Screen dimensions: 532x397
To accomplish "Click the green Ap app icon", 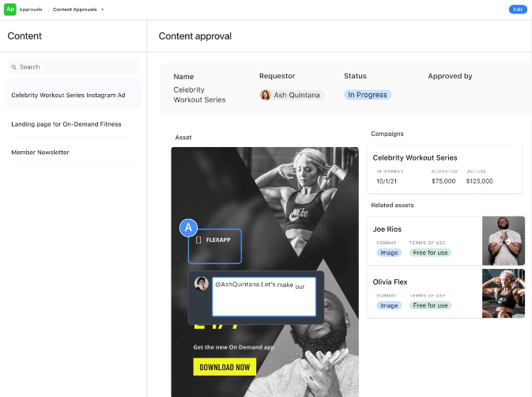I will coord(10,9).
